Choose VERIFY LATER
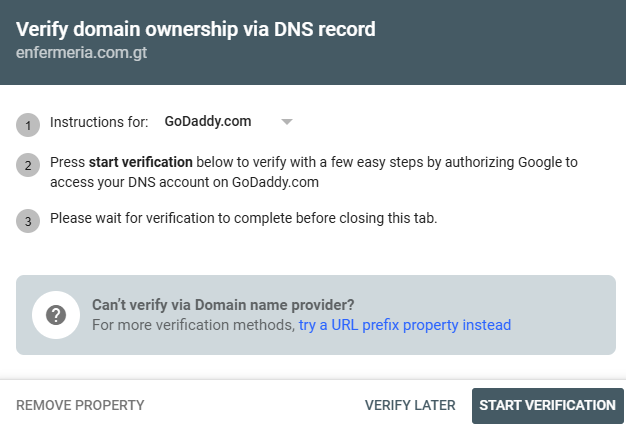Screen dimensions: 626x432 pos(410,405)
